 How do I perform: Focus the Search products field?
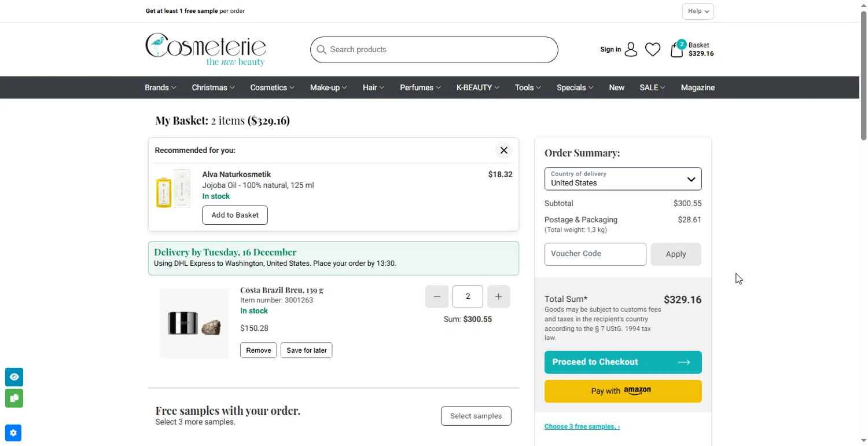434,50
